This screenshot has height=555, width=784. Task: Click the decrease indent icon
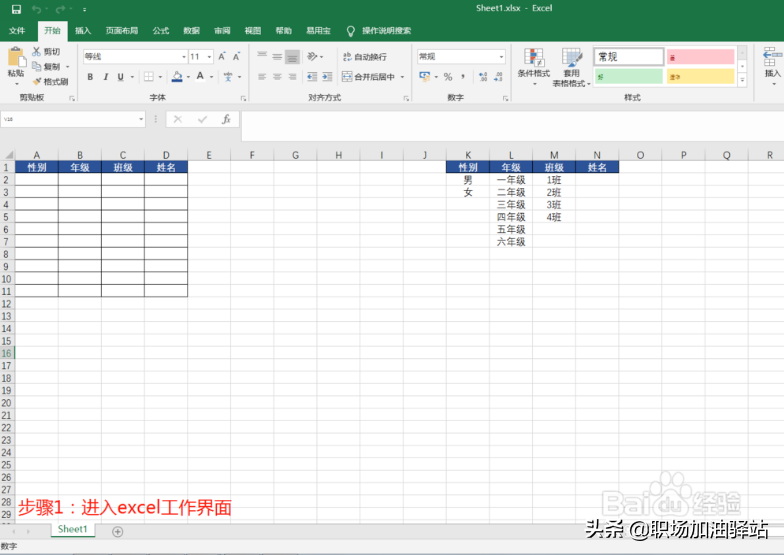[312, 76]
